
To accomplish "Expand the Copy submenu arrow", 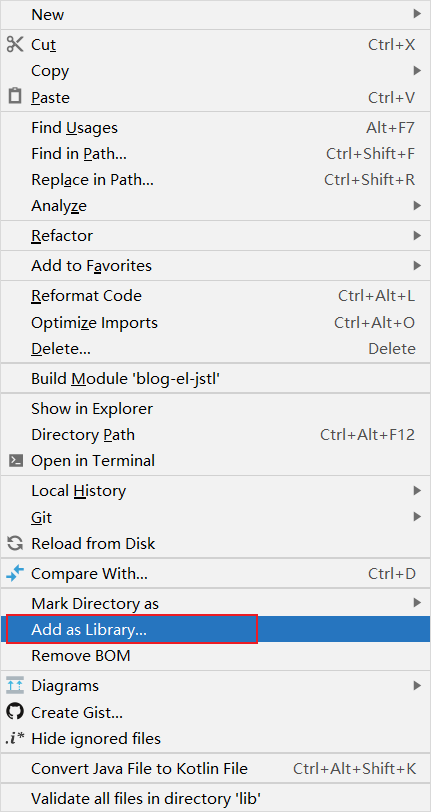I will (x=417, y=70).
